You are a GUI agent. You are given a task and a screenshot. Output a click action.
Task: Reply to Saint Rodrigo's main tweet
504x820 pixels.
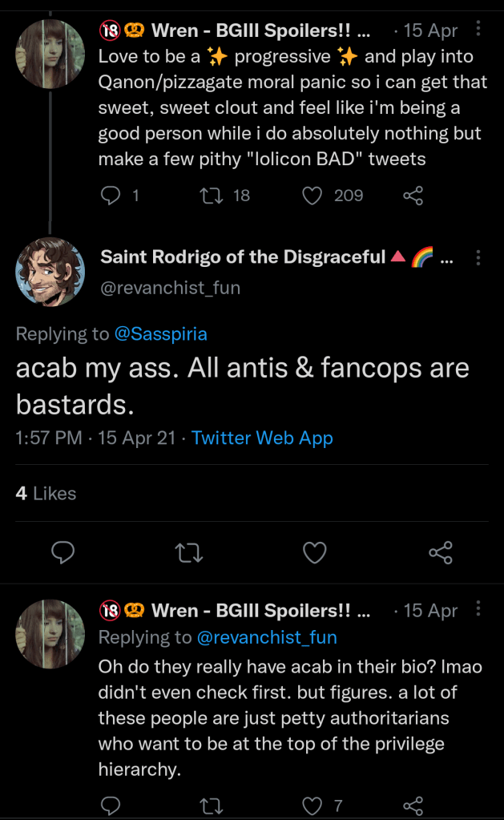point(63,552)
